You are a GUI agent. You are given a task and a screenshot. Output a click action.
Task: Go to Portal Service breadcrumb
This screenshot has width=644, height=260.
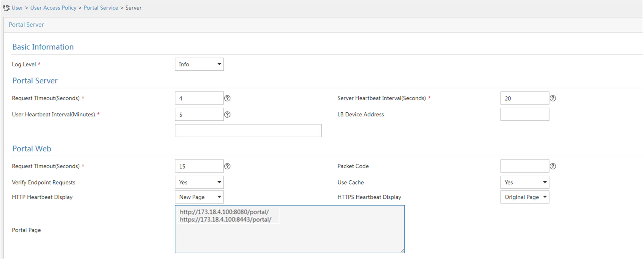101,8
